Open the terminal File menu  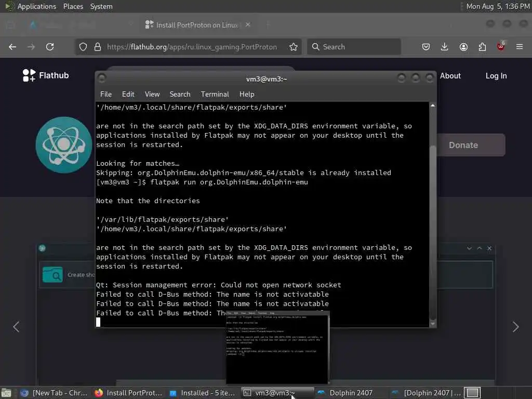[x=106, y=95]
